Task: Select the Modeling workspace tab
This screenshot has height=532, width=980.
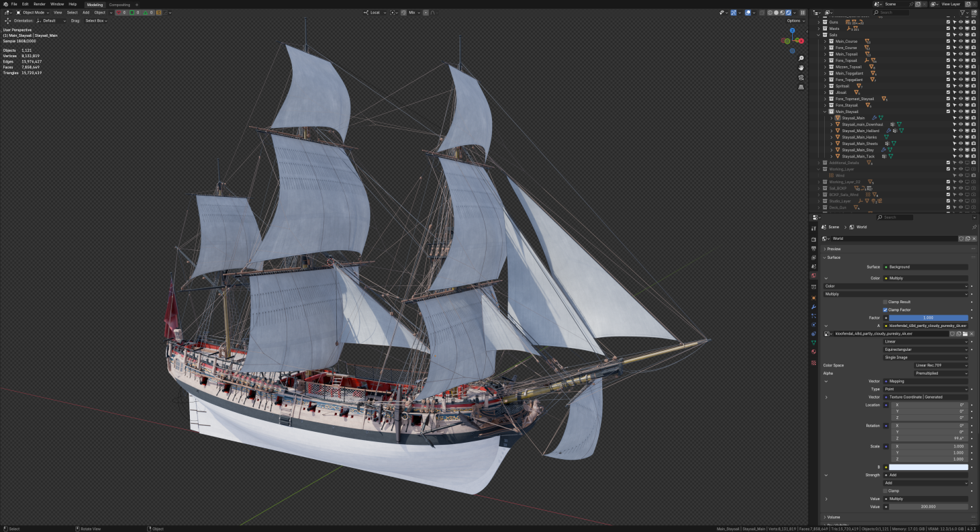Action: [x=95, y=4]
